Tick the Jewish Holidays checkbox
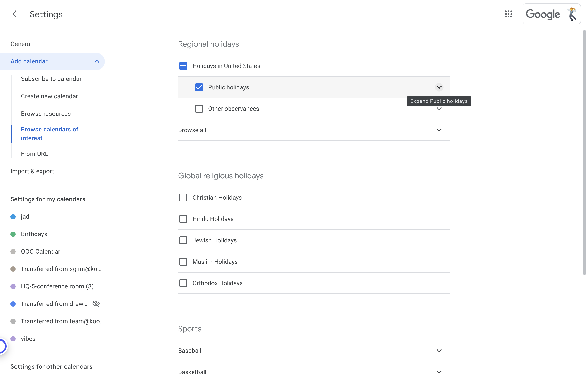The height and width of the screenshot is (375, 588). [183, 240]
